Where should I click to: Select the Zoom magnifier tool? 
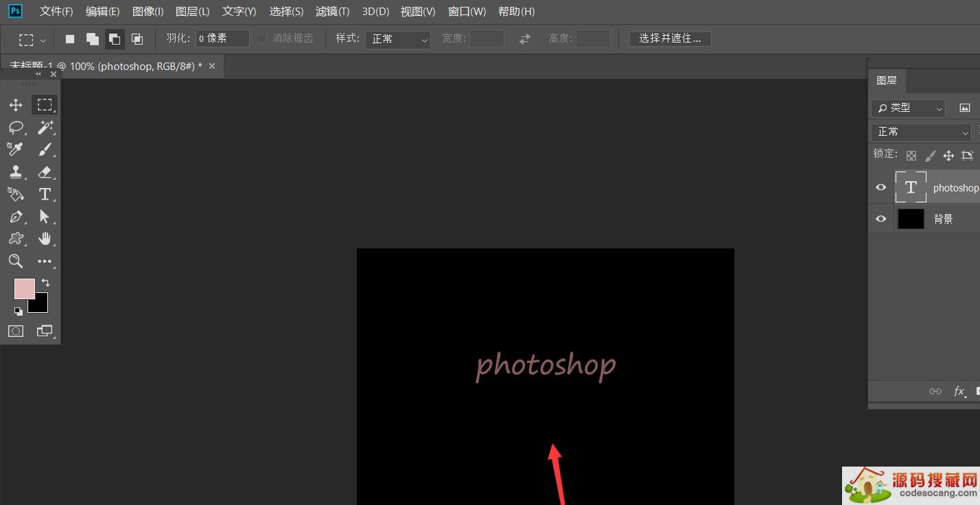(x=16, y=261)
